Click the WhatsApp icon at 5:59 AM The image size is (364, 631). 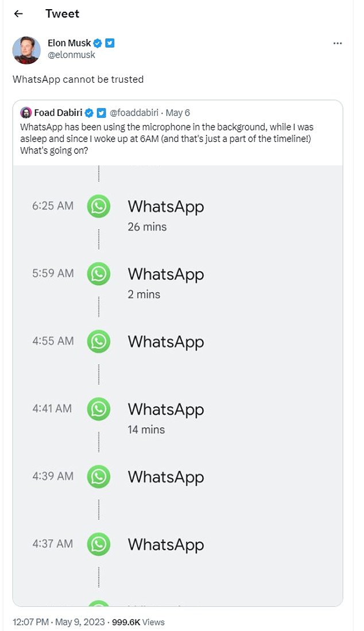(x=99, y=274)
